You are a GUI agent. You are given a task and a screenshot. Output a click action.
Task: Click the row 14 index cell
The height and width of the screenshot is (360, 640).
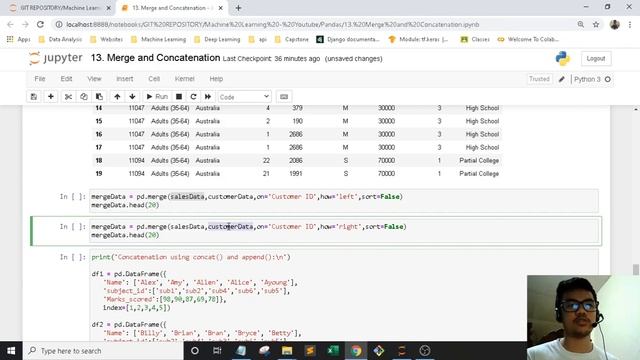(x=99, y=108)
